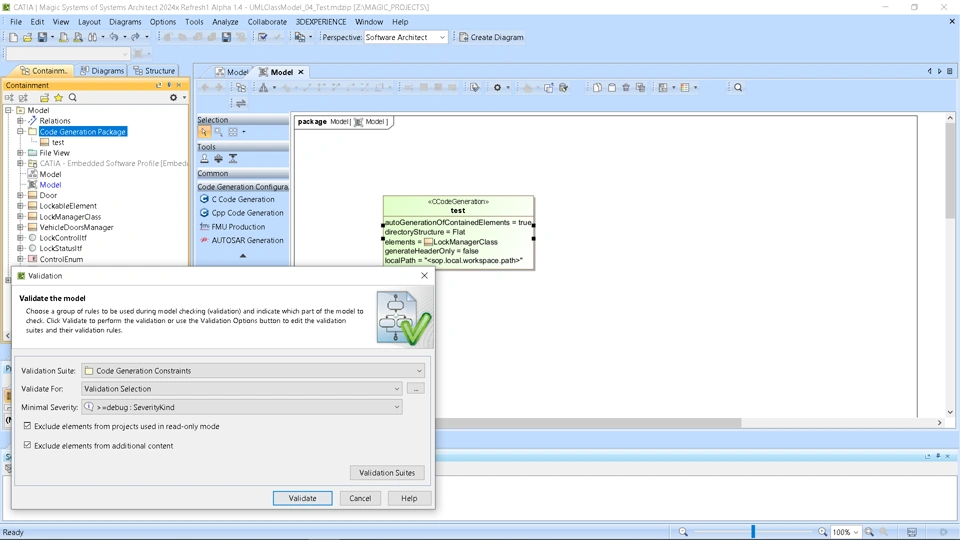Switch to the Diagrams browser tab
The height and width of the screenshot is (540, 960).
coord(102,71)
